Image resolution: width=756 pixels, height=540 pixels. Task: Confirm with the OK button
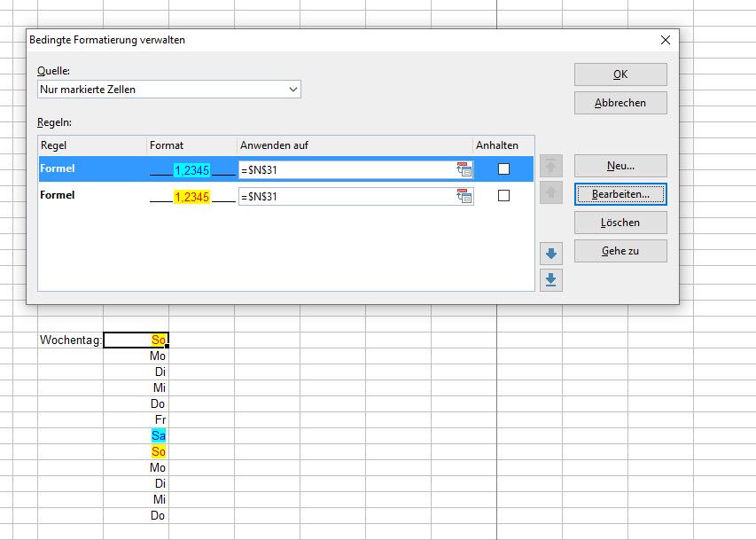(x=620, y=74)
